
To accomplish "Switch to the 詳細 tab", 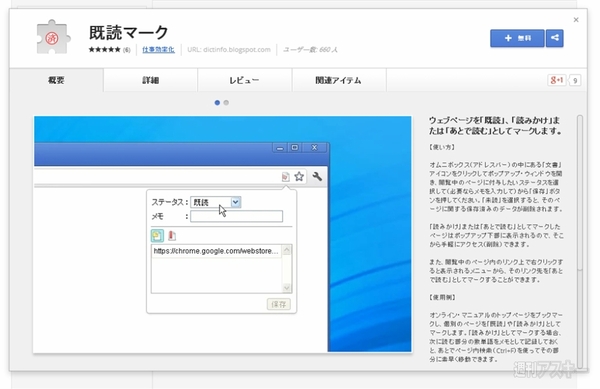I will [x=150, y=80].
